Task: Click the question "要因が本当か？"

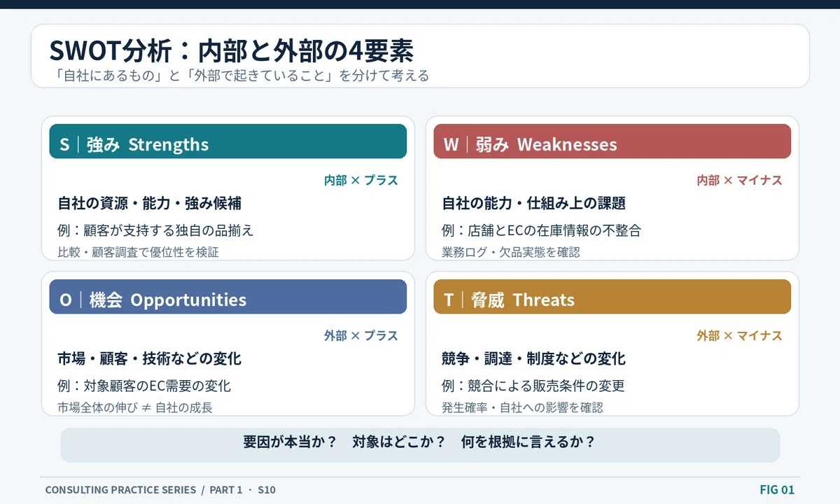Action: coord(290,442)
